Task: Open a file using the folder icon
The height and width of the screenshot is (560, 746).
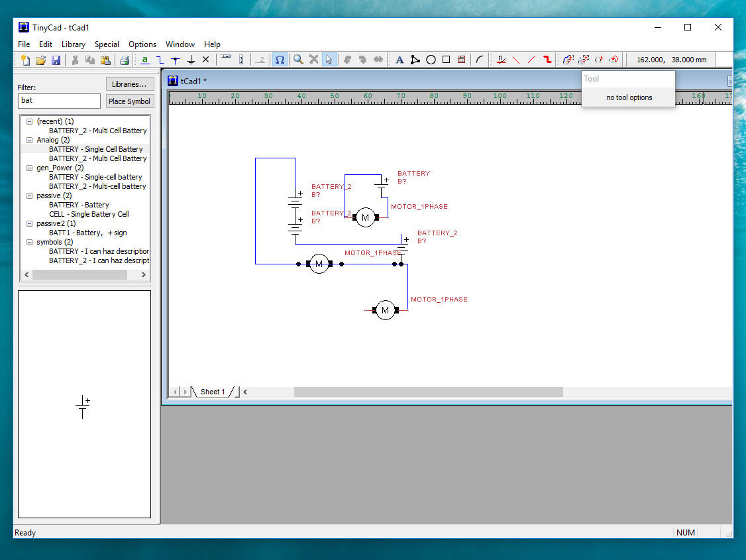Action: 40,60
